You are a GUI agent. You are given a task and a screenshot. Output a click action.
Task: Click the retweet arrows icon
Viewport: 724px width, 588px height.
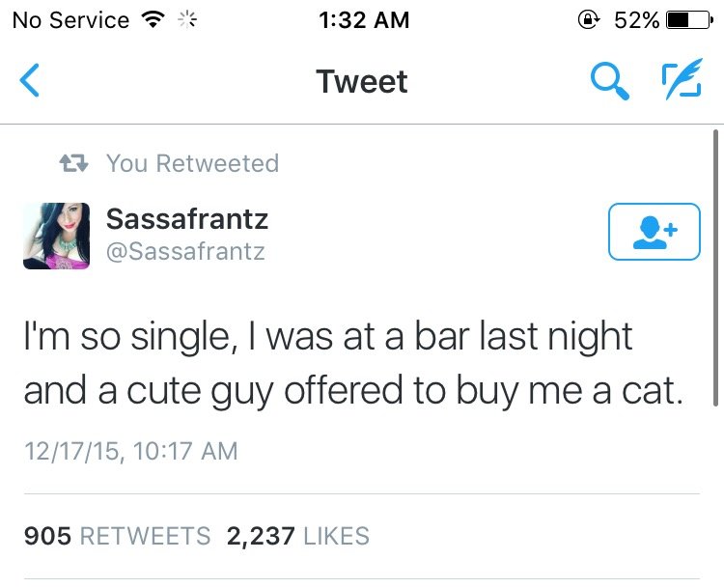(x=76, y=164)
